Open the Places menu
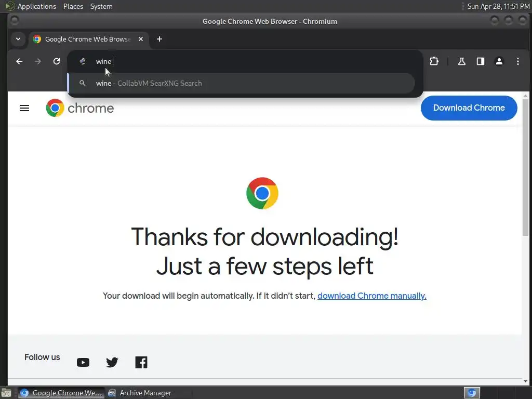The height and width of the screenshot is (399, 532). tap(73, 6)
